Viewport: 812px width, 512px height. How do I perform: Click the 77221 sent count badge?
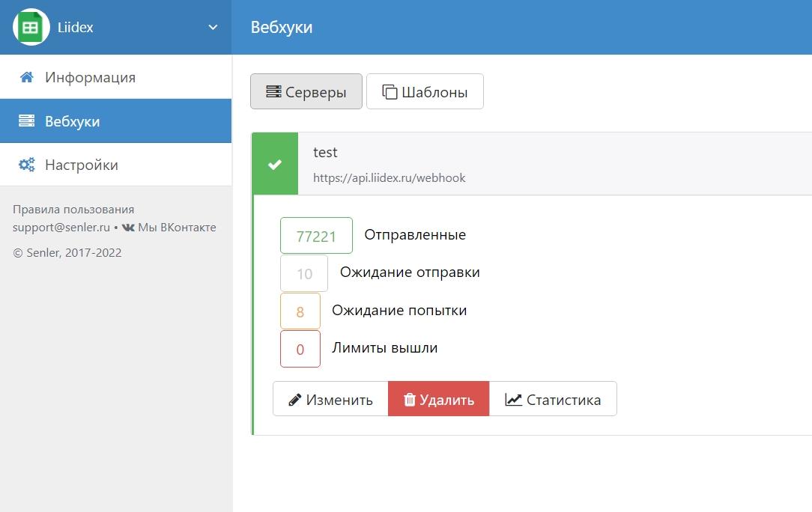click(x=315, y=236)
